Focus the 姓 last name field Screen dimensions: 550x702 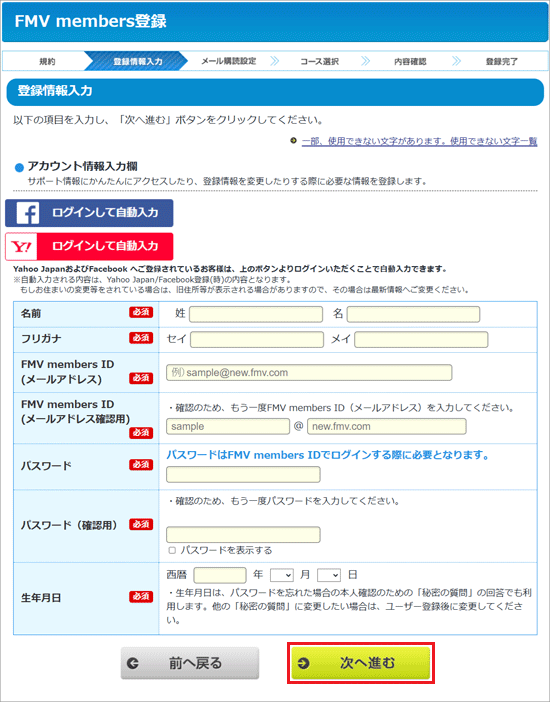coord(256,314)
